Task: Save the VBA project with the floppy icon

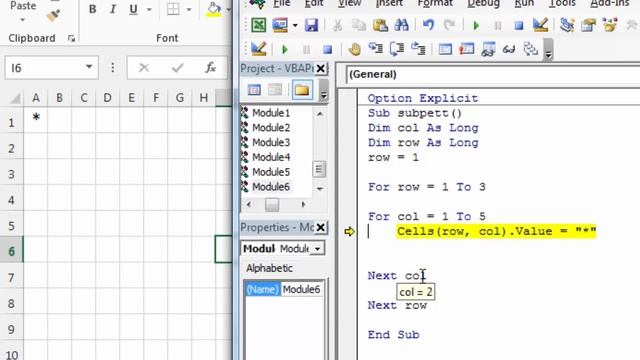Action: 311,25
